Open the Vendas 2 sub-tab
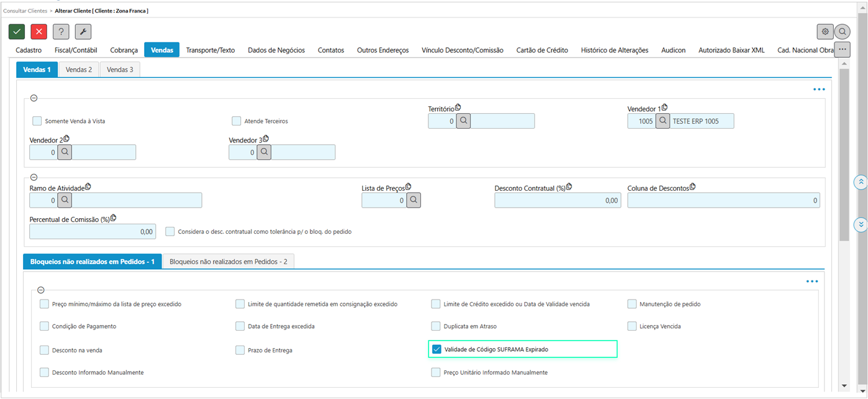The width and height of the screenshot is (868, 399). (x=79, y=70)
